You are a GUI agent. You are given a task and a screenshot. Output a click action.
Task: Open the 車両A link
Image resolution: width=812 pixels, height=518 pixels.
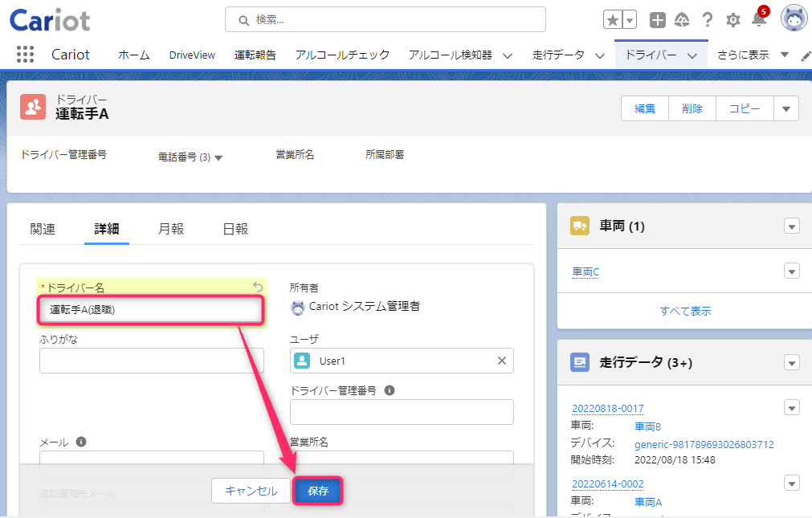click(648, 502)
